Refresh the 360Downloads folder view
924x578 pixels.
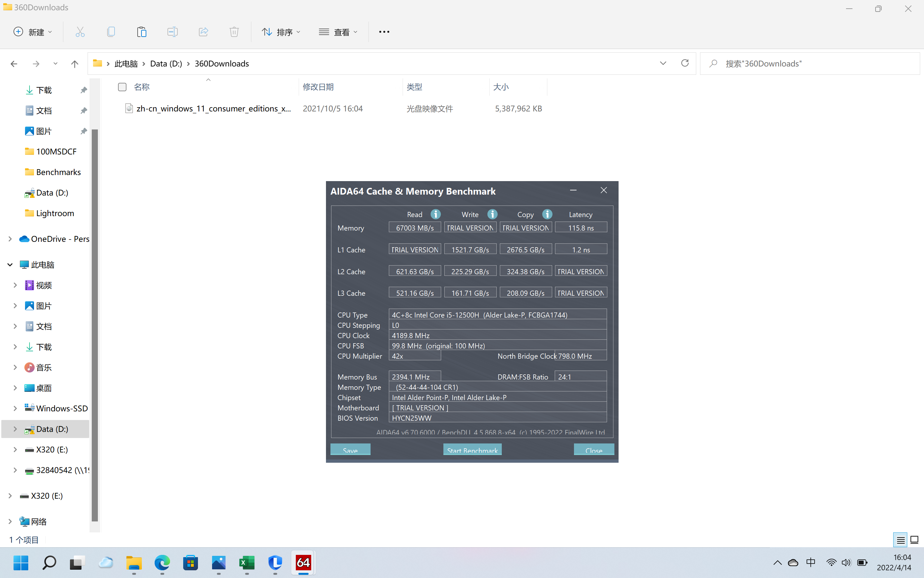pos(685,63)
